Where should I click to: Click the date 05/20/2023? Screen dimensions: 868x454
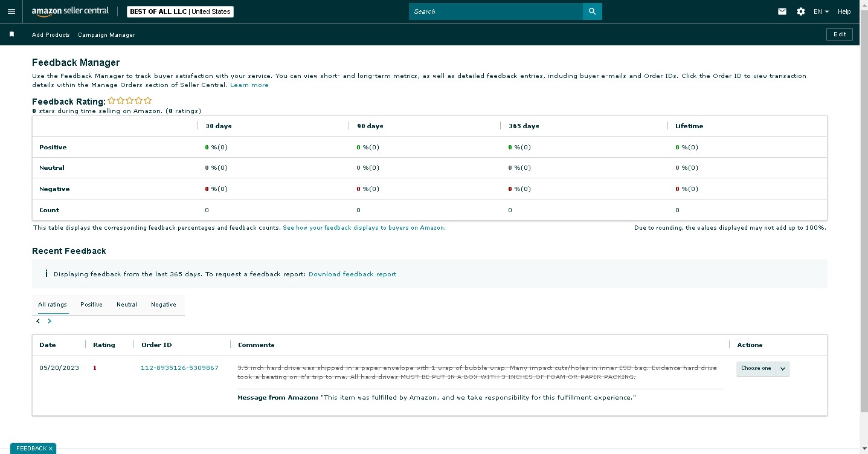[59, 368]
